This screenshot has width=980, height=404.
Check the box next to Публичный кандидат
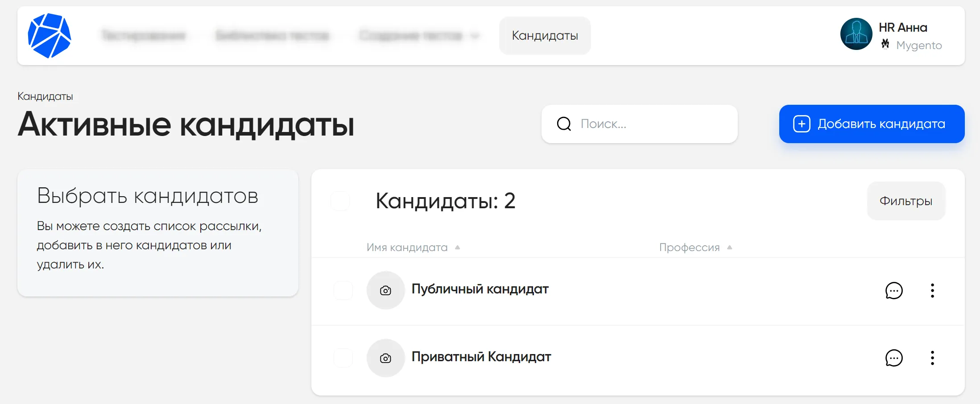(x=343, y=290)
